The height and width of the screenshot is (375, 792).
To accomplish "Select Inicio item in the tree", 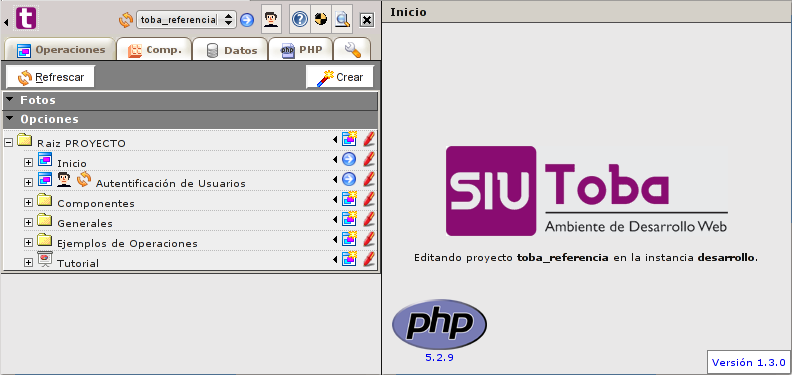I will pyautogui.click(x=72, y=163).
